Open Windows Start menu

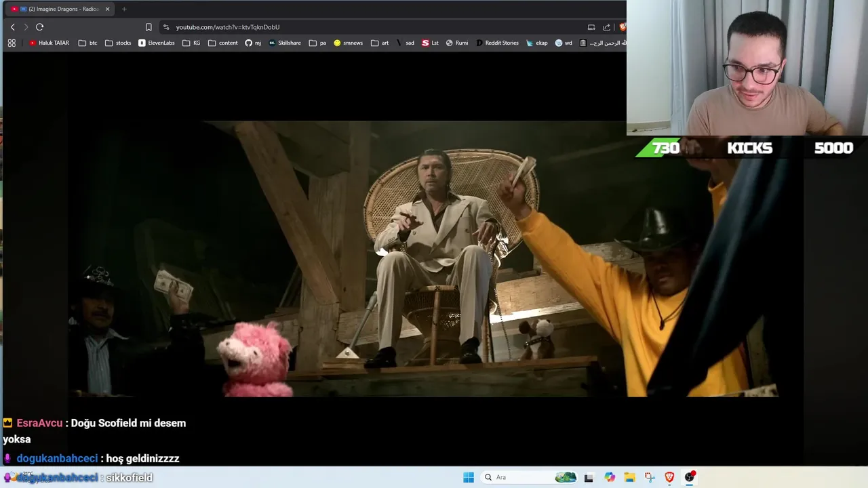[469, 477]
